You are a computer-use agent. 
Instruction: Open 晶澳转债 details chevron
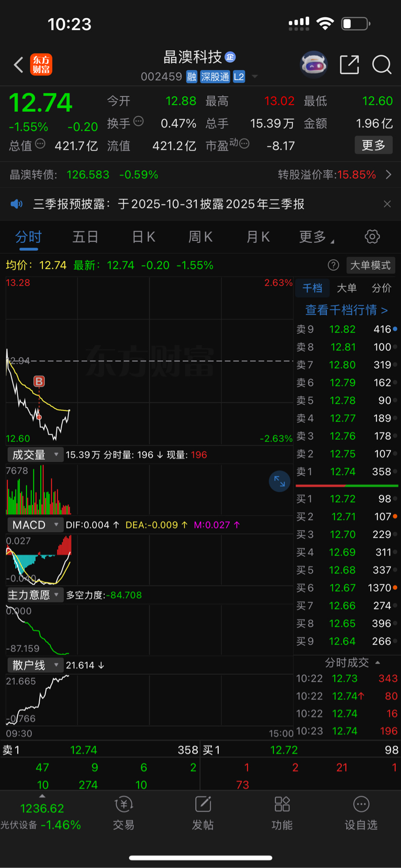click(x=388, y=174)
